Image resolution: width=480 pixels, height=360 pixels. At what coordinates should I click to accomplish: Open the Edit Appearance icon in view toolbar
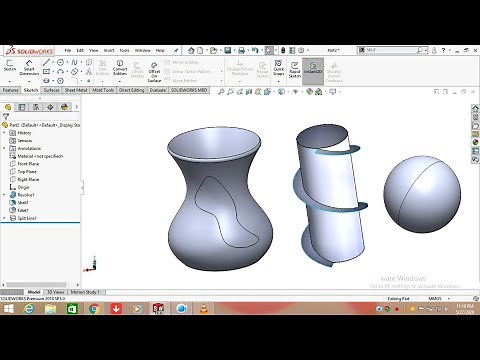(x=309, y=92)
